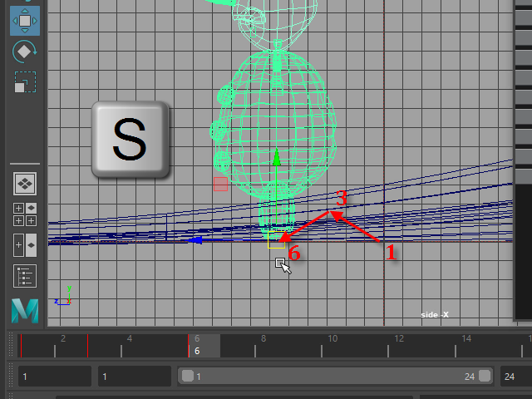Toggle the Outliner panel icon
This screenshot has height=399, width=532.
click(25, 276)
